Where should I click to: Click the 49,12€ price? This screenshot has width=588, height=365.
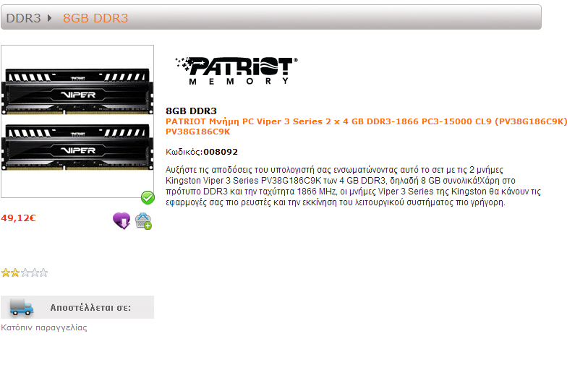tap(18, 218)
